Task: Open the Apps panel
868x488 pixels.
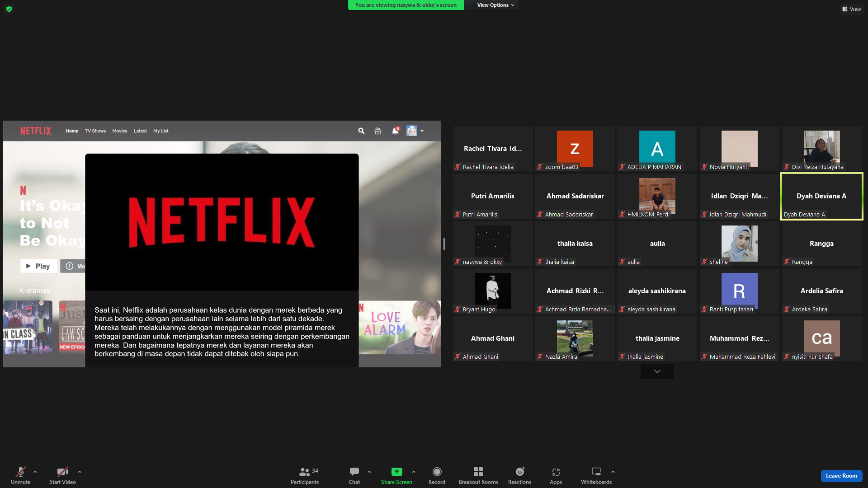Action: 556,476
